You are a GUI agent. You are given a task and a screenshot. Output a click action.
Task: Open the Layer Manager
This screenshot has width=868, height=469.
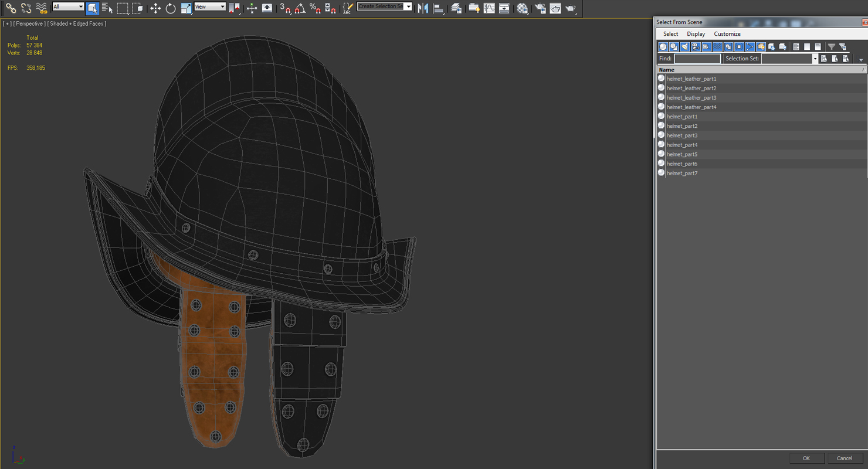point(456,8)
